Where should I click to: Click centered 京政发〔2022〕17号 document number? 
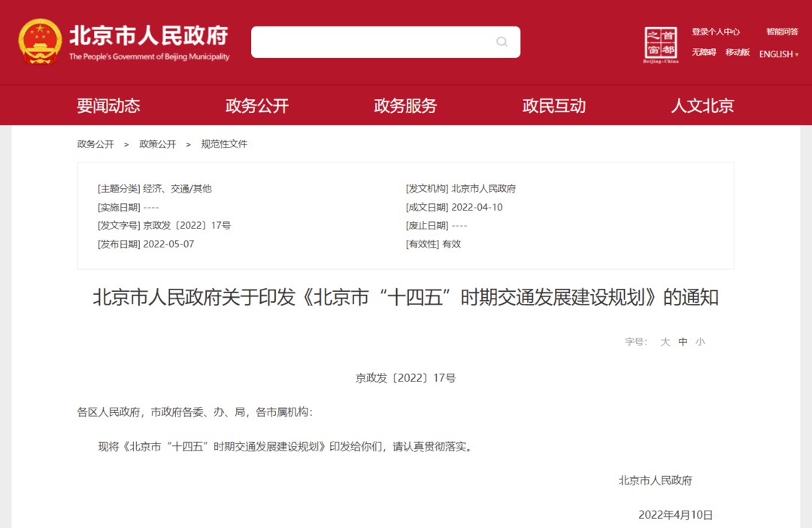tap(405, 378)
